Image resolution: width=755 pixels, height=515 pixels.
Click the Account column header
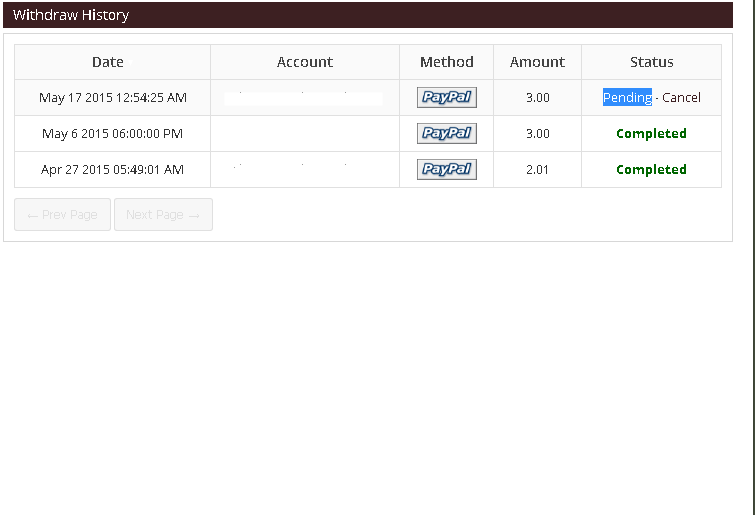point(305,62)
